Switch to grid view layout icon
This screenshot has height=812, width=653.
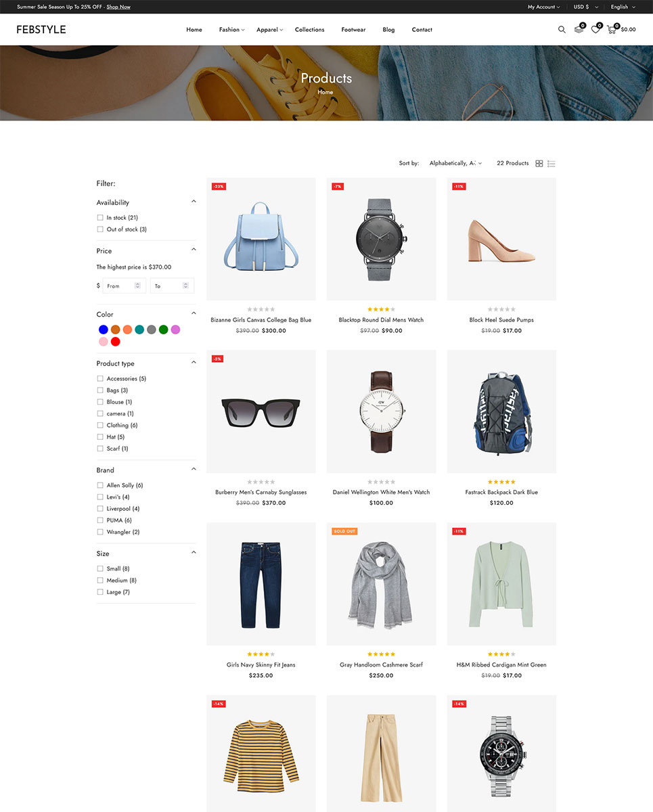click(539, 164)
